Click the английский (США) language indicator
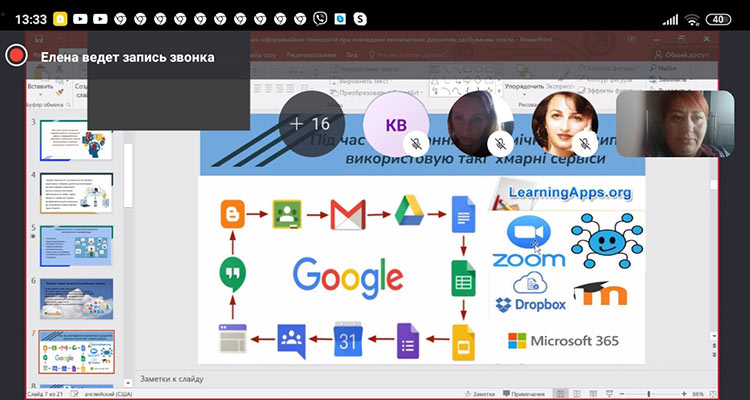This screenshot has height=400, width=750. [x=107, y=394]
